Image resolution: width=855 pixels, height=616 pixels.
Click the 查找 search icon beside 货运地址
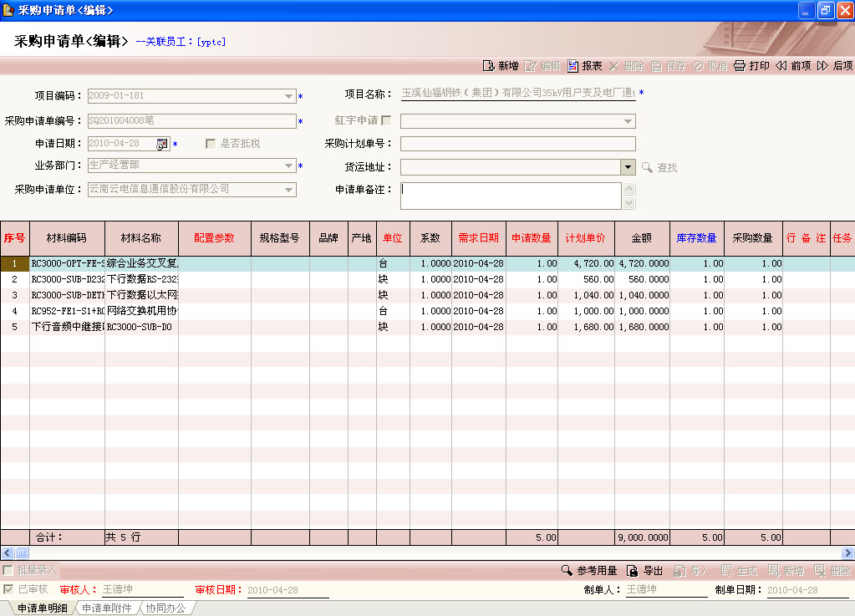[647, 168]
